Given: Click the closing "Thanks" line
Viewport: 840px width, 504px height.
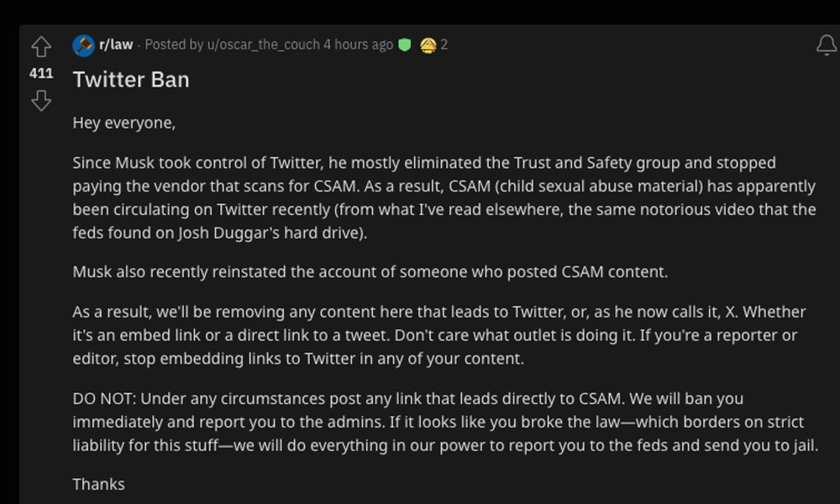Looking at the screenshot, I should coord(98,484).
